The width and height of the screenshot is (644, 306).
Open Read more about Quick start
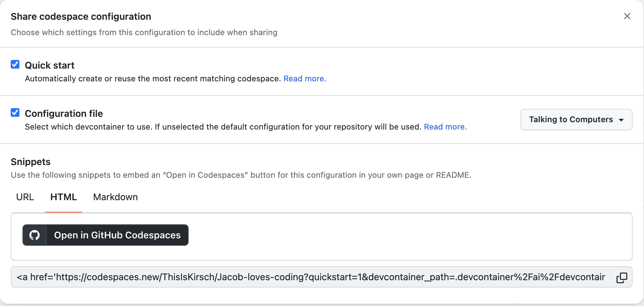pyautogui.click(x=304, y=79)
